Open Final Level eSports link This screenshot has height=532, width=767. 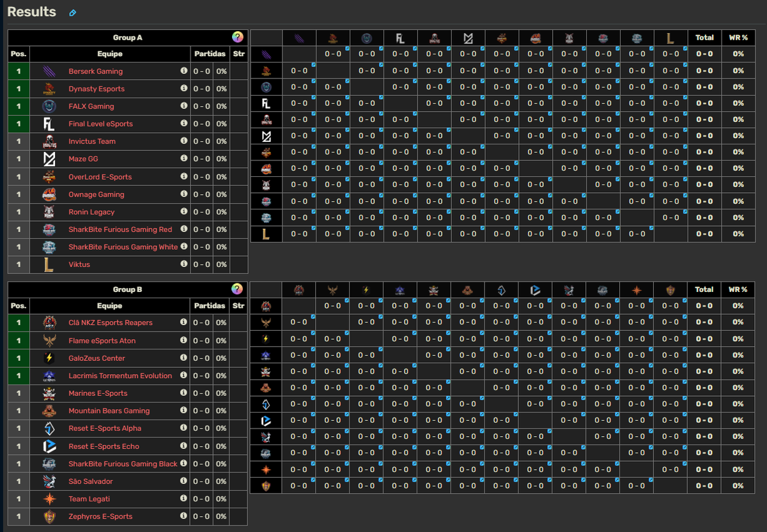101,124
